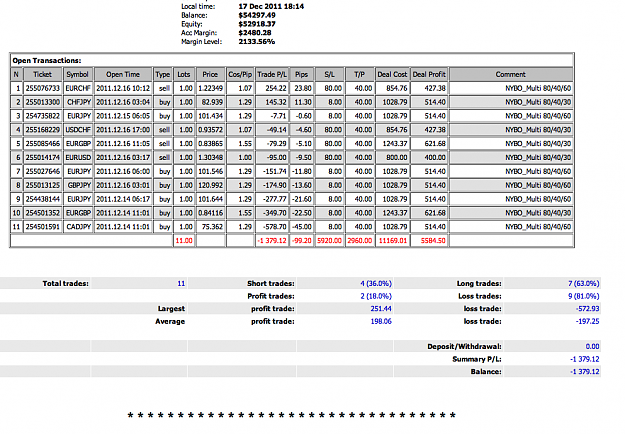This screenshot has width=625, height=434.
Task: Click open time 2011.12.16 10:12
Action: pos(123,88)
